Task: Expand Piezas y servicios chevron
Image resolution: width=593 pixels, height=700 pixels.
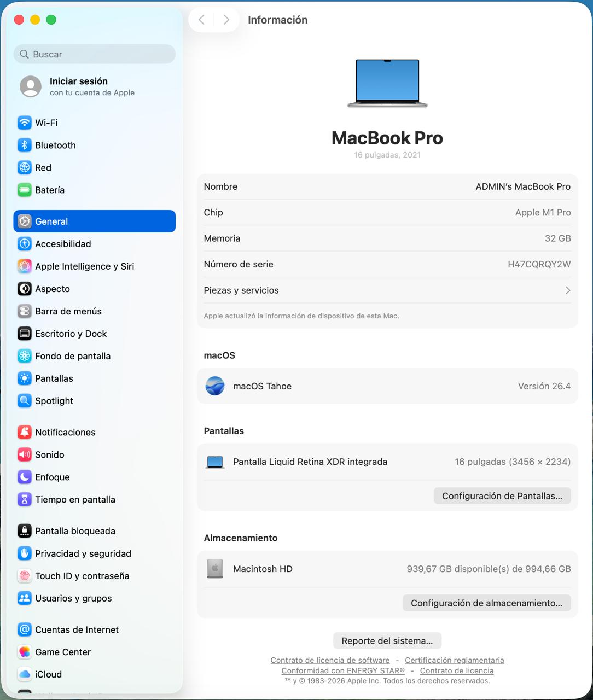Action: pos(567,290)
